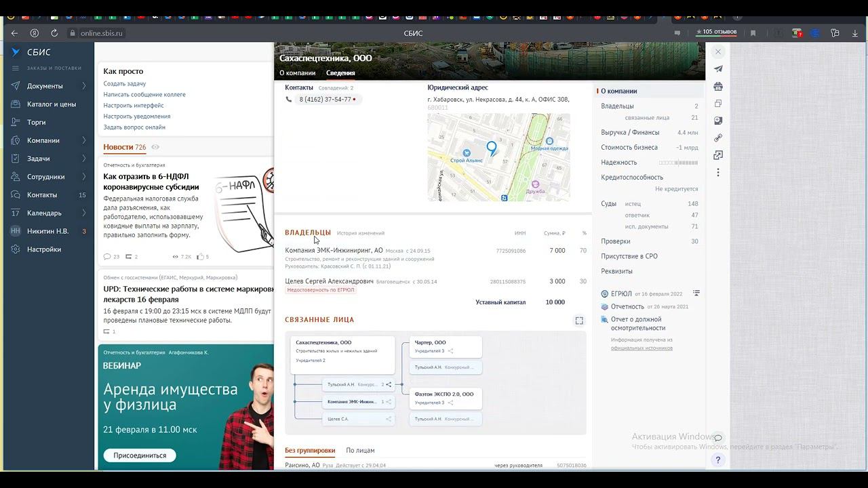Viewport: 868px width, 488px height.
Task: Switch to the Сведения tab
Action: pos(340,73)
